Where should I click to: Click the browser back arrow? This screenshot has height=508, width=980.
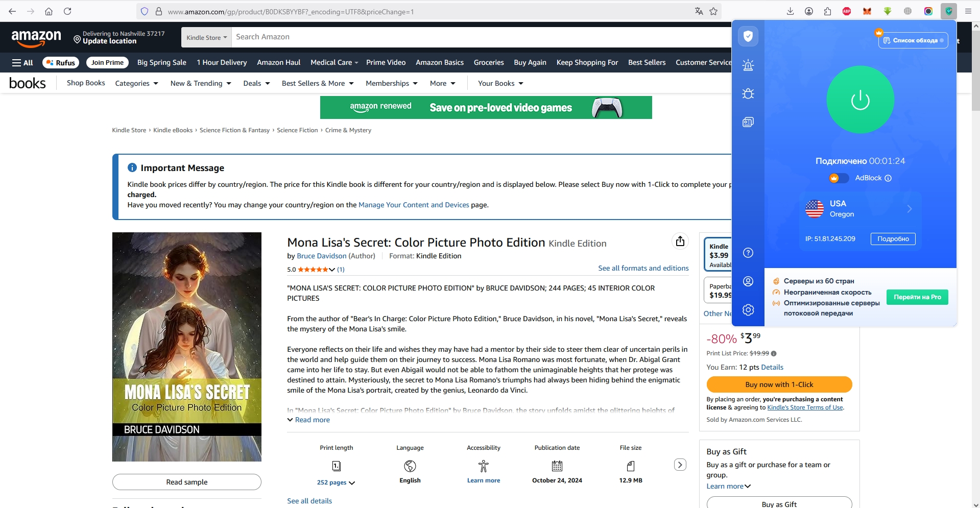12,11
